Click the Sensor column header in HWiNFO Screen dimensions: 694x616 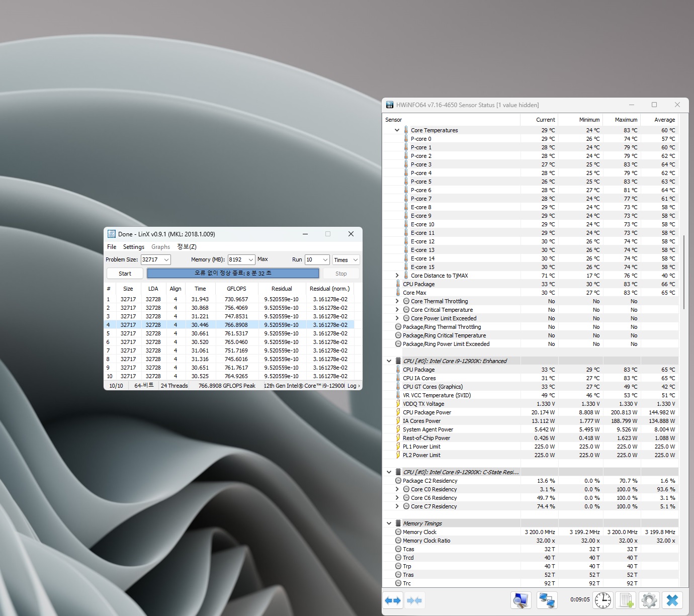451,120
